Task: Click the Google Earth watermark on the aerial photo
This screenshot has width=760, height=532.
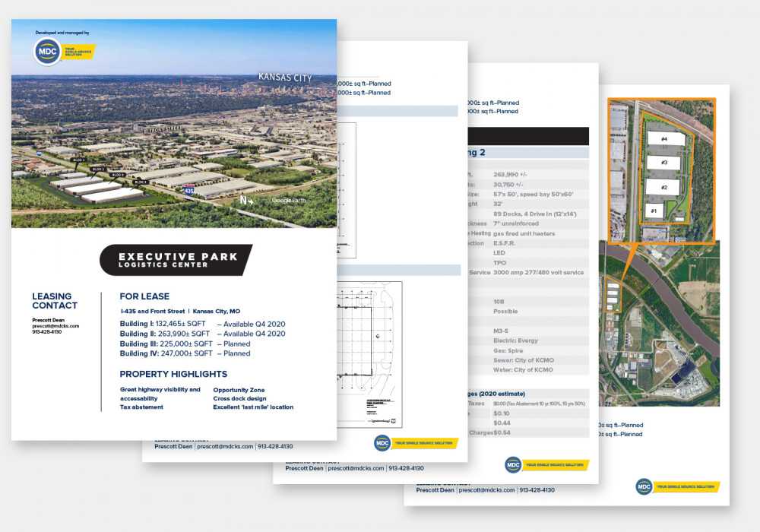Action: coord(292,201)
